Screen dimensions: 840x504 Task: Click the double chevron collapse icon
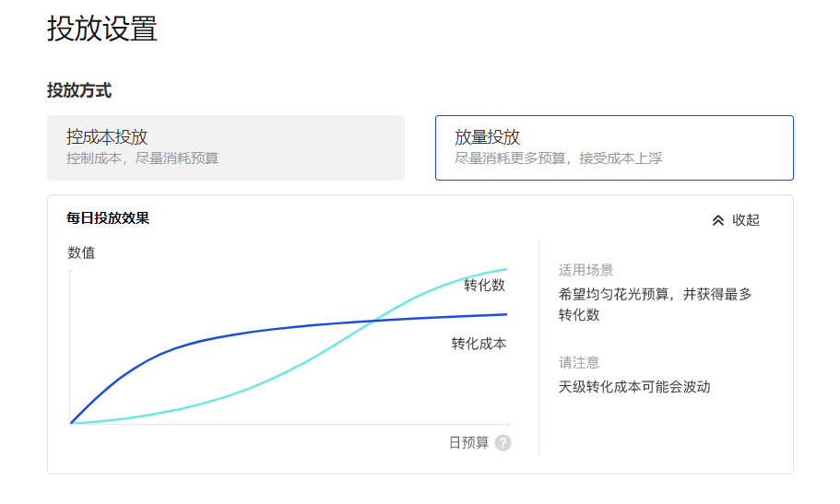718,220
